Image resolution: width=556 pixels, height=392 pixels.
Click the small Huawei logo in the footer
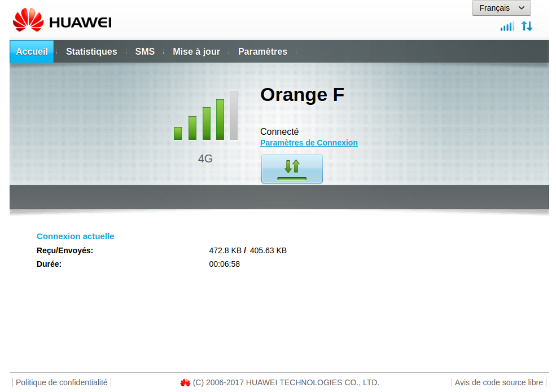click(x=185, y=383)
